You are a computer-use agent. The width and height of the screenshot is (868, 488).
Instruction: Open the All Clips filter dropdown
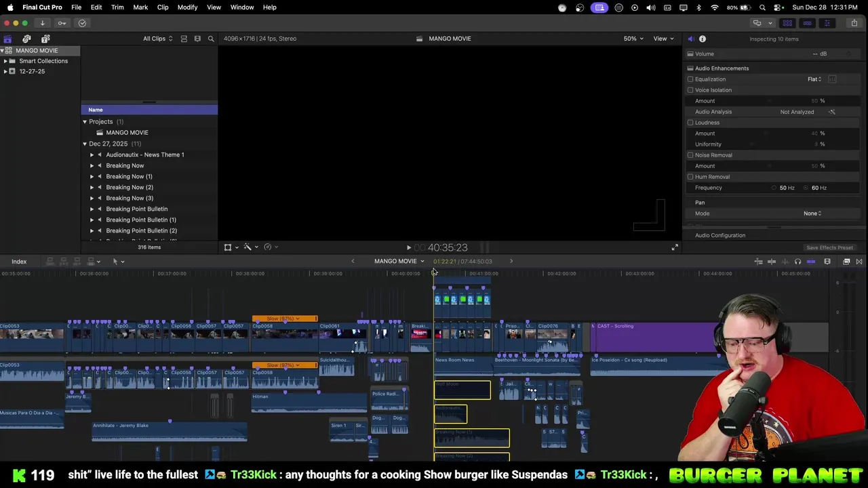coord(157,39)
